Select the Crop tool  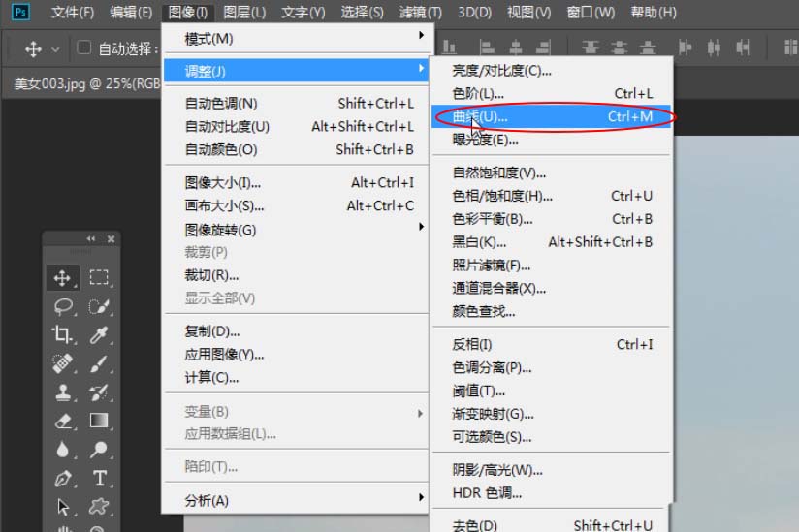63,334
